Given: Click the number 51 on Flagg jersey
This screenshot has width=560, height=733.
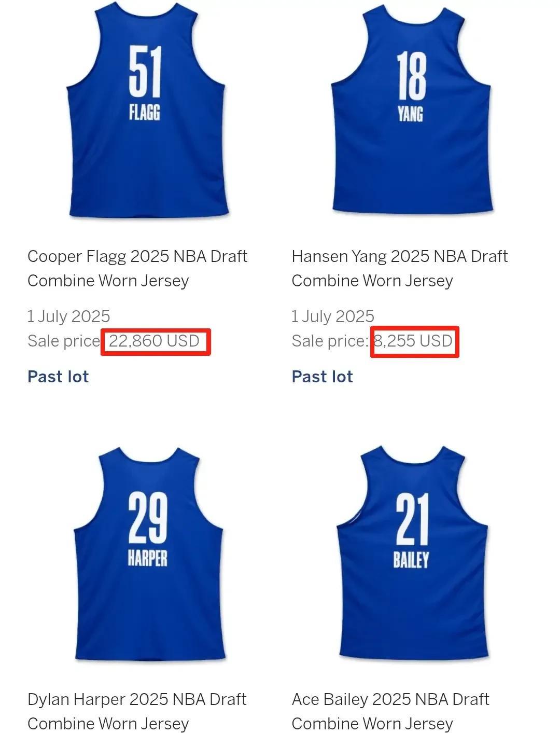Looking at the screenshot, I should pos(145,71).
